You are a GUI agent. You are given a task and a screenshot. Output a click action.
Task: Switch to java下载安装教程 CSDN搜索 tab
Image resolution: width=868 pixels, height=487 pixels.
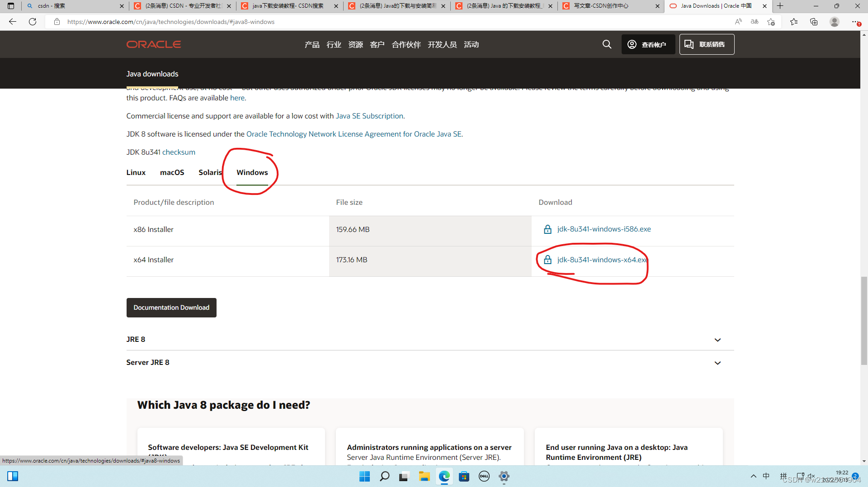[289, 6]
